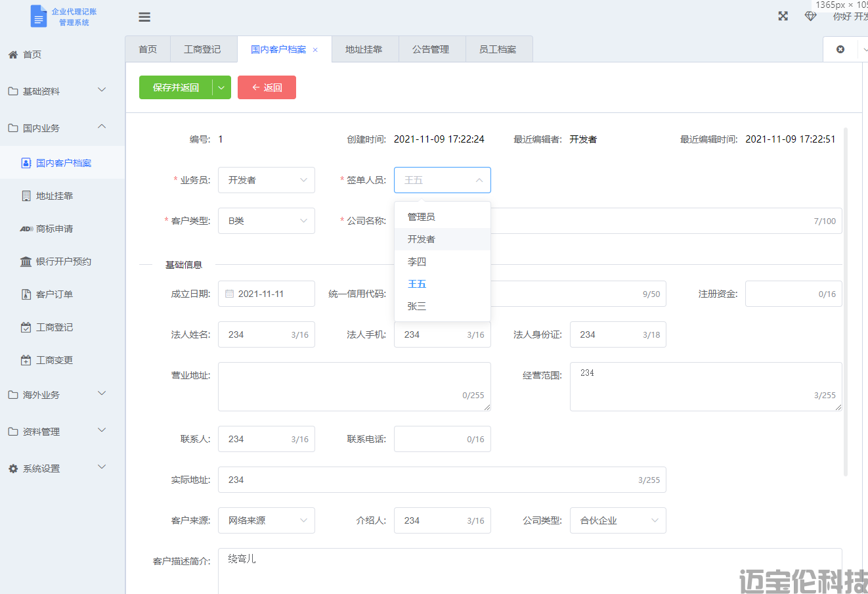868x594 pixels.
Task: Switch to the 地址挂靠 tab
Action: click(x=364, y=49)
